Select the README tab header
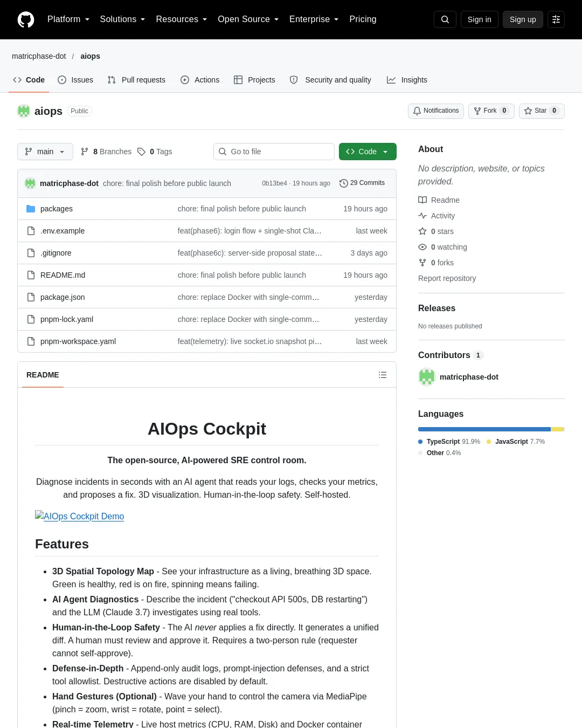Screen dimensions: 582x728 43,375
